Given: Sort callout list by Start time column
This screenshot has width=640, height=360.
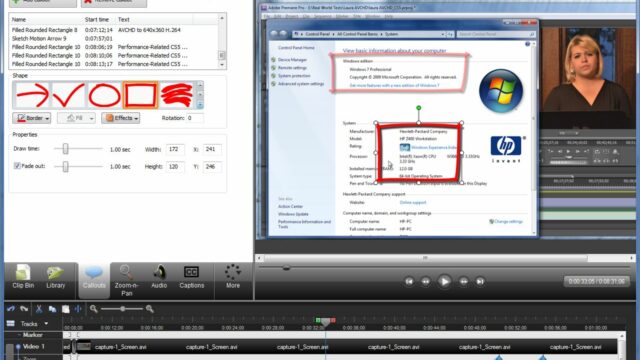Looking at the screenshot, I should pos(98,19).
